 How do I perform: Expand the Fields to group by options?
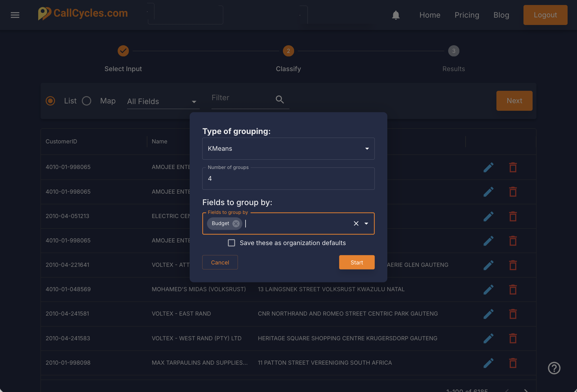[366, 224]
